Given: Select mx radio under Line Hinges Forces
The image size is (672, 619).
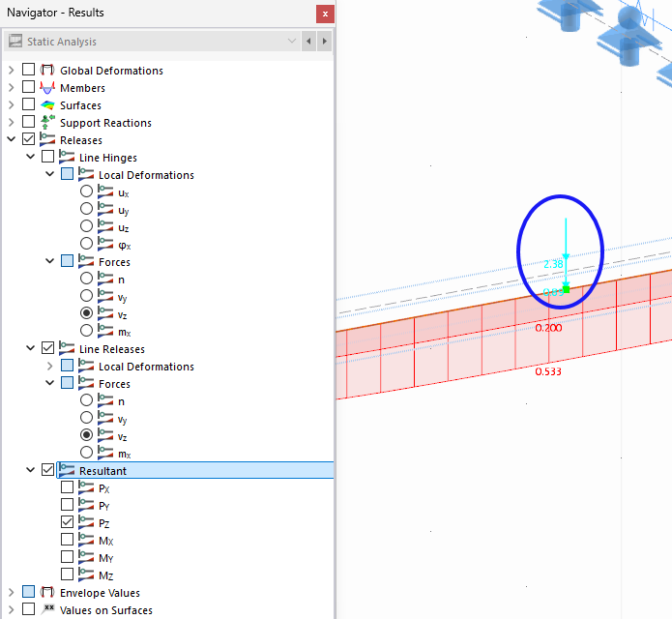Looking at the screenshot, I should [x=87, y=331].
